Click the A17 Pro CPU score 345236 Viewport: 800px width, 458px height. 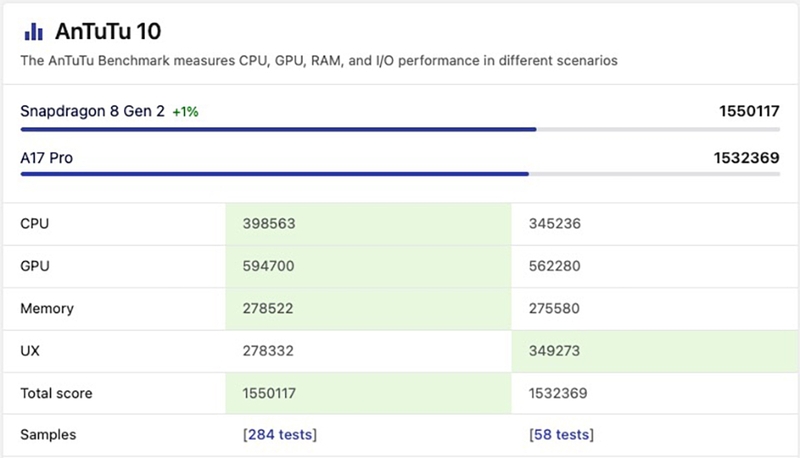click(555, 224)
